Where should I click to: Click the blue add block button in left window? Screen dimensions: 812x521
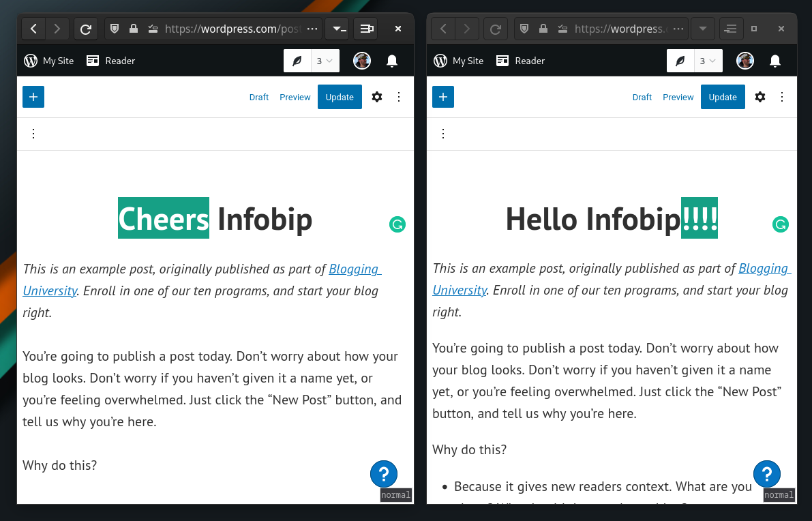click(x=33, y=97)
